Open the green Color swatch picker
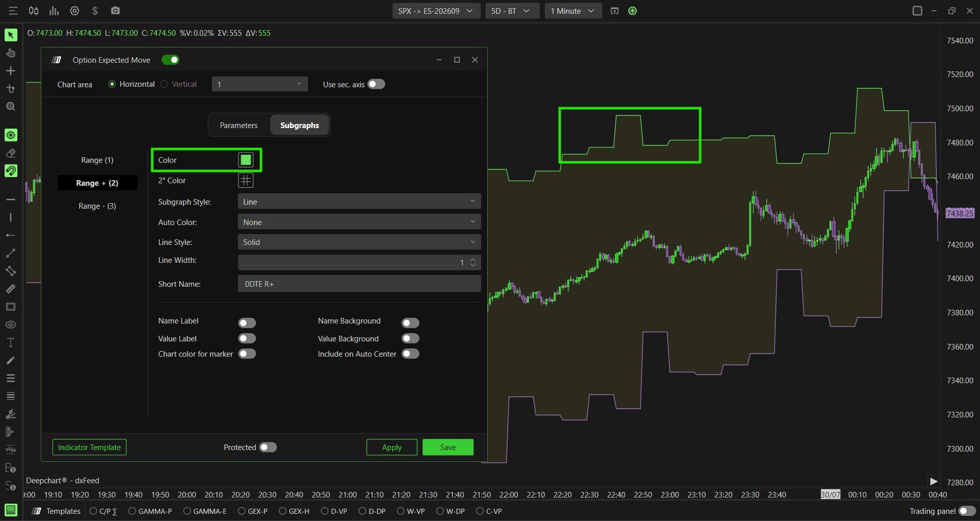The width and height of the screenshot is (980, 521). point(246,160)
